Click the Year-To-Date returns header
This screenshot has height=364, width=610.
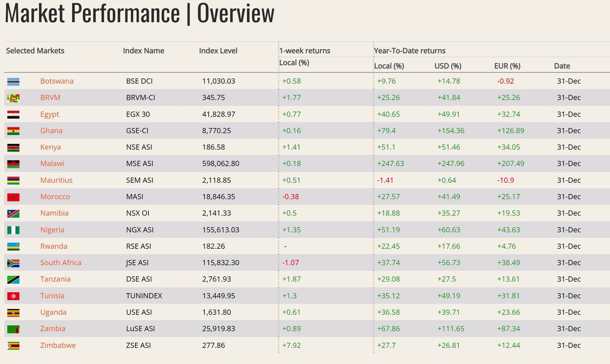pos(410,51)
